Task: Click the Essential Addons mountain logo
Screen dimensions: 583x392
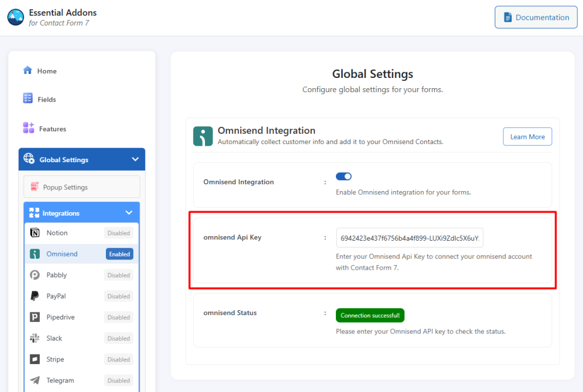Action: tap(15, 17)
